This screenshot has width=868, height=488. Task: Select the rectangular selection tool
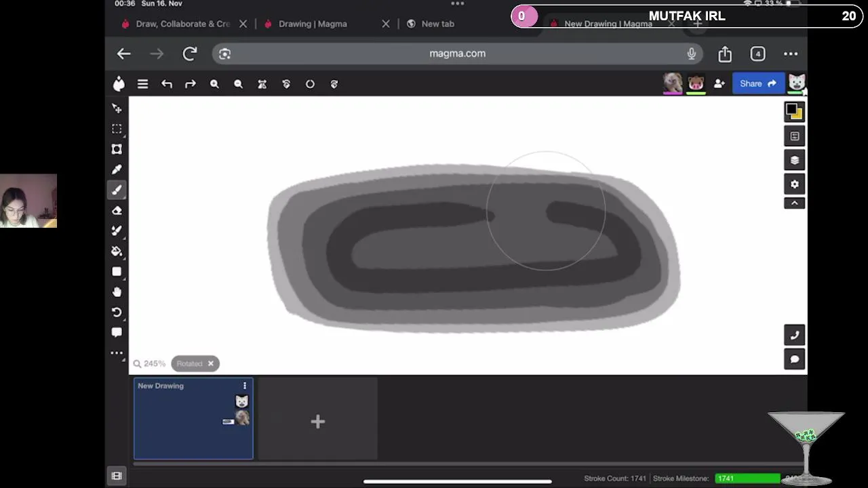tap(117, 129)
